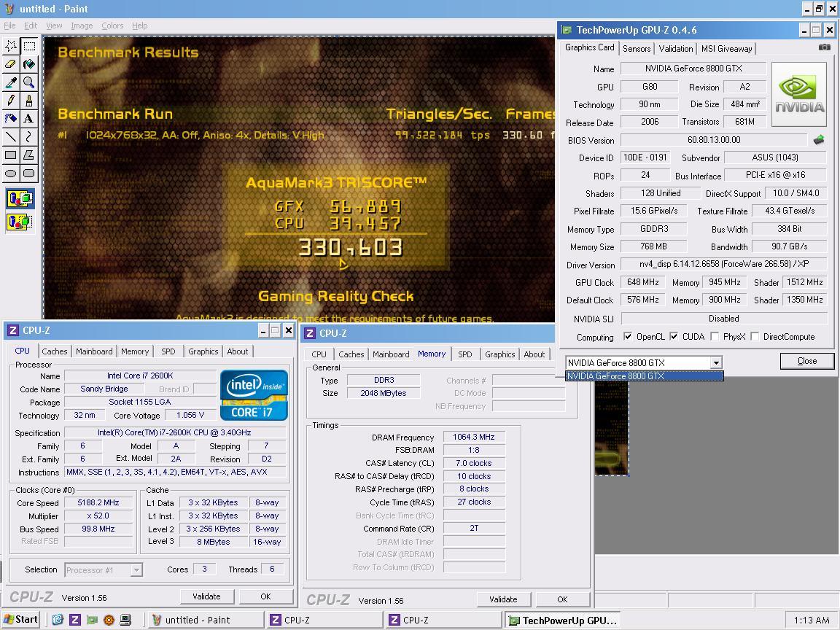Toggle the CUDA checkbox in GPU-Z

coord(674,336)
